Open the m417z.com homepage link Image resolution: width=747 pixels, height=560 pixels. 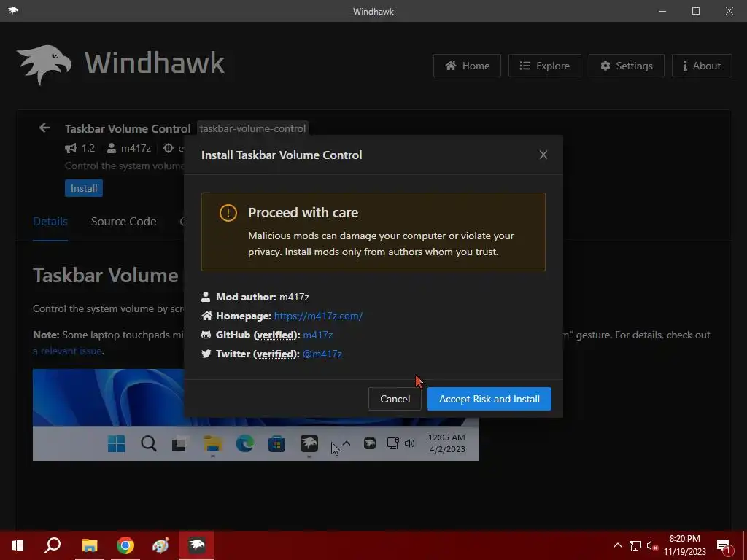click(x=318, y=316)
